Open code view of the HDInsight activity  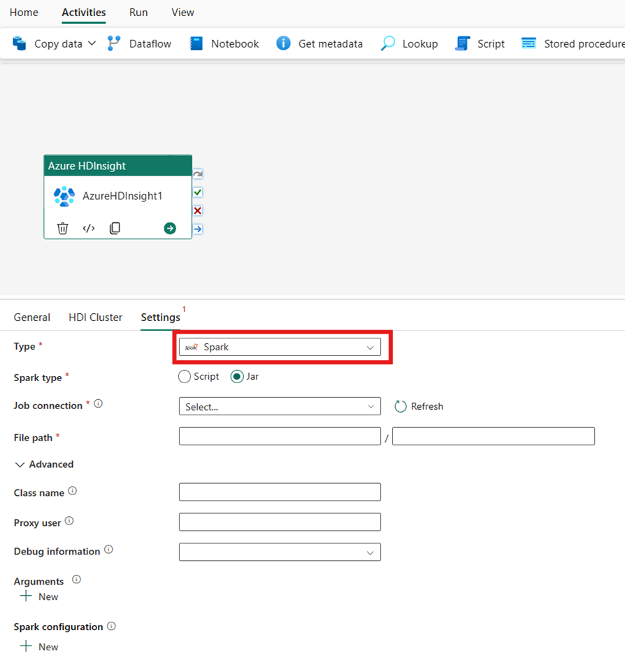(x=88, y=228)
